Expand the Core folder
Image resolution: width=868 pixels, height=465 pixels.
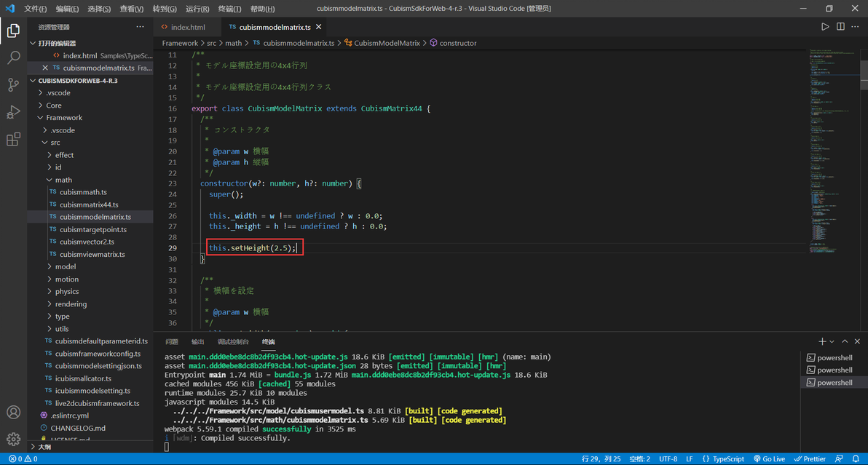(90, 105)
